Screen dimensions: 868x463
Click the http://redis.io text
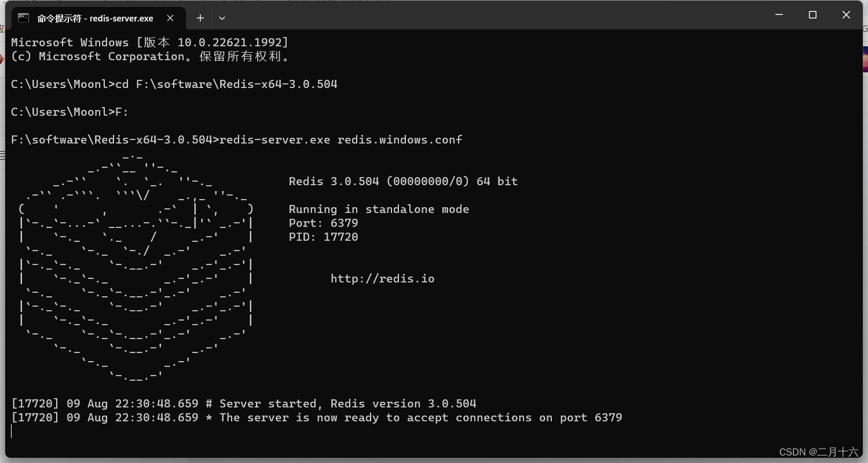[x=382, y=279]
